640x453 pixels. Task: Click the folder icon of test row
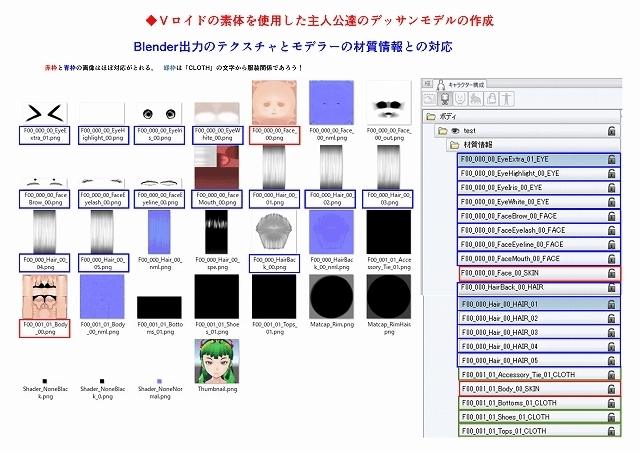(442, 131)
